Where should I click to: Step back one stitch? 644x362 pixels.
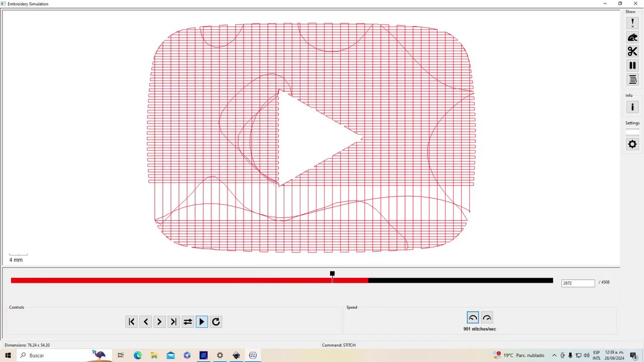coord(146,322)
